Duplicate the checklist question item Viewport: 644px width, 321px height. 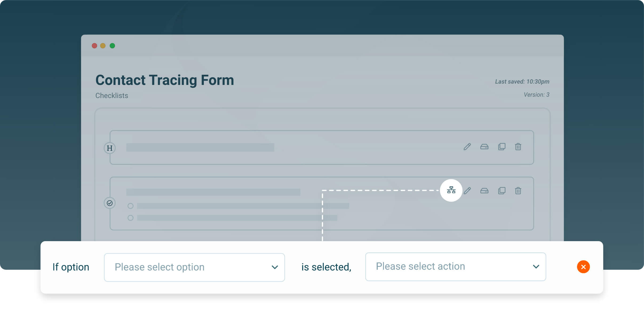tap(502, 191)
